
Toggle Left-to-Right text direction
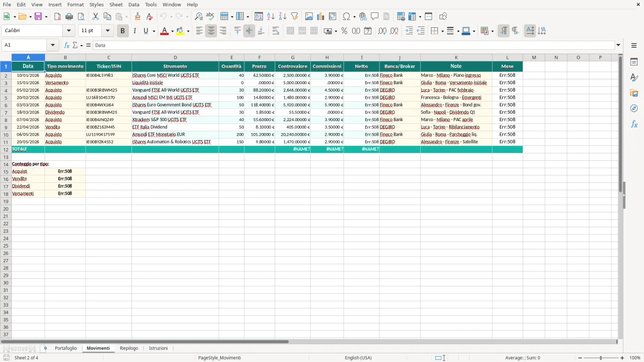(503, 31)
